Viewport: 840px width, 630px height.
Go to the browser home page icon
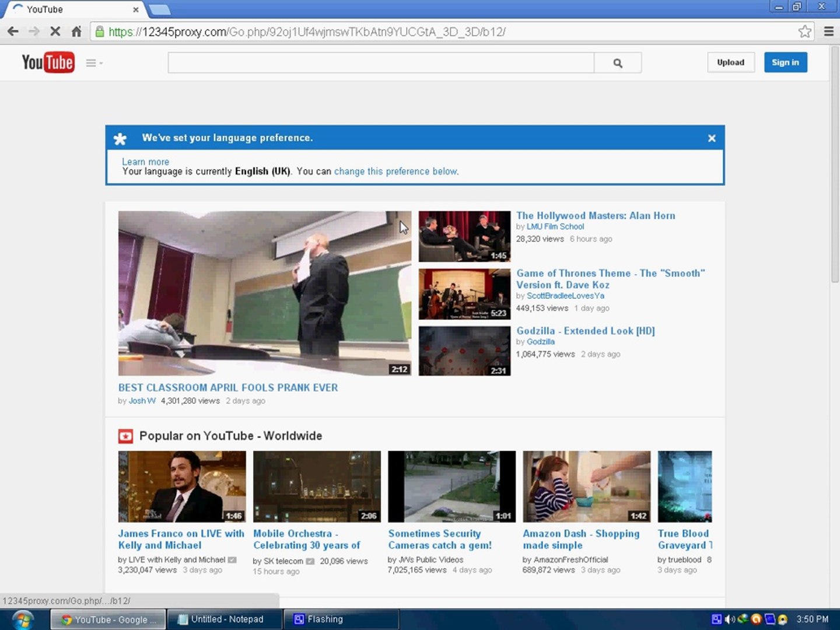(x=76, y=32)
